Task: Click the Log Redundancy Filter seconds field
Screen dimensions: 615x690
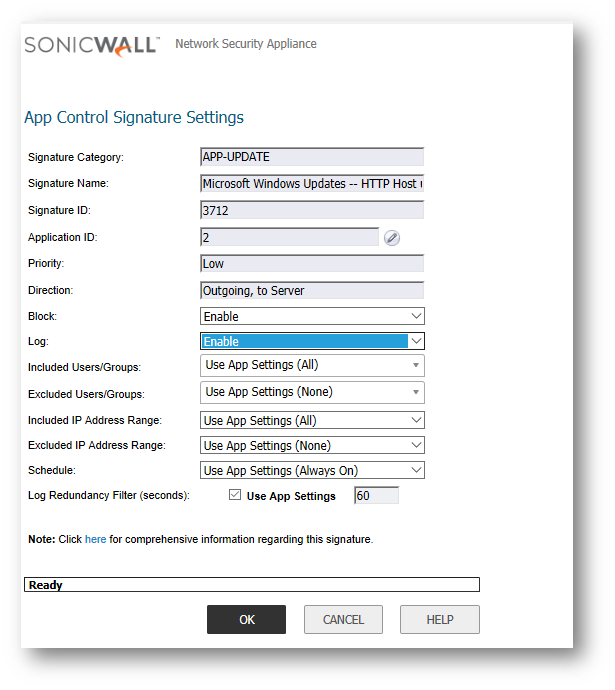Action: pos(376,496)
